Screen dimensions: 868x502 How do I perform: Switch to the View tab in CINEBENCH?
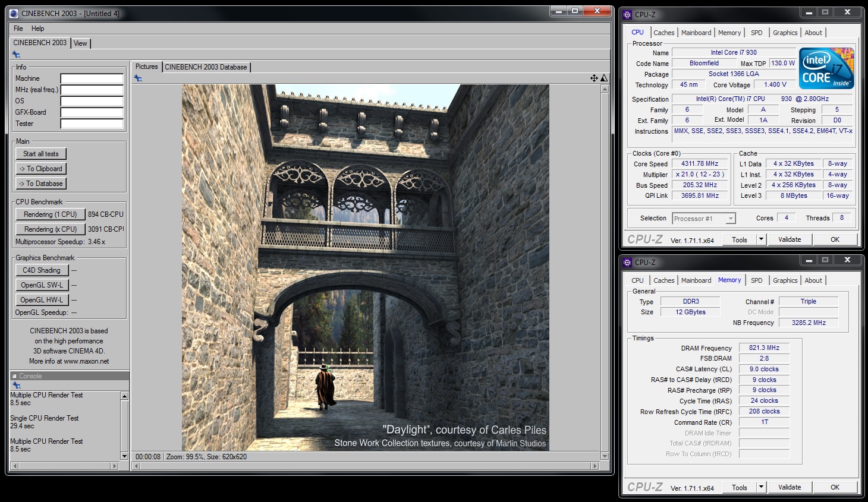pyautogui.click(x=80, y=43)
